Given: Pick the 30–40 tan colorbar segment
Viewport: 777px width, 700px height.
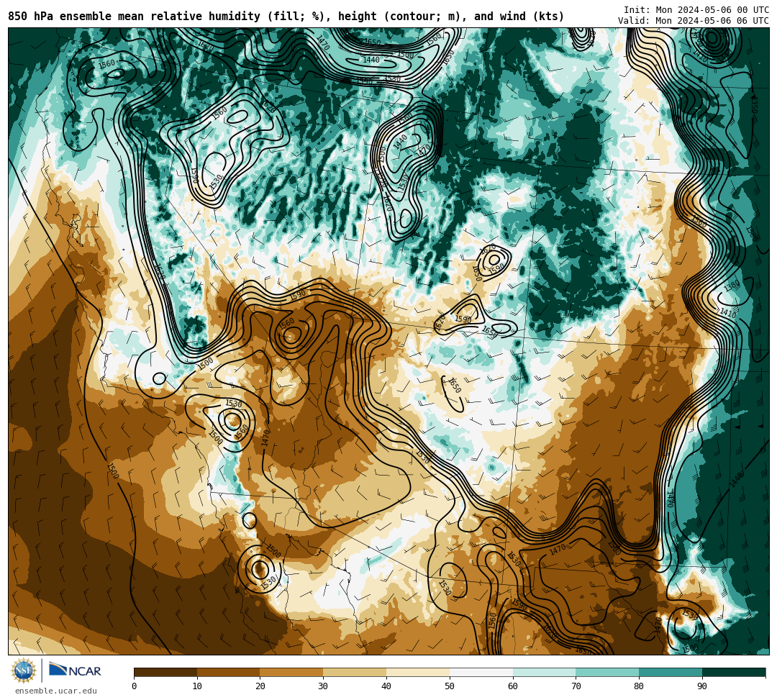Looking at the screenshot, I should point(355,672).
